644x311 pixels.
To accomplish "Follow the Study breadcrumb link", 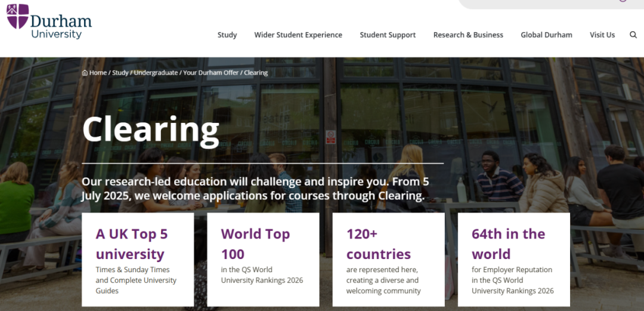I will [120, 73].
